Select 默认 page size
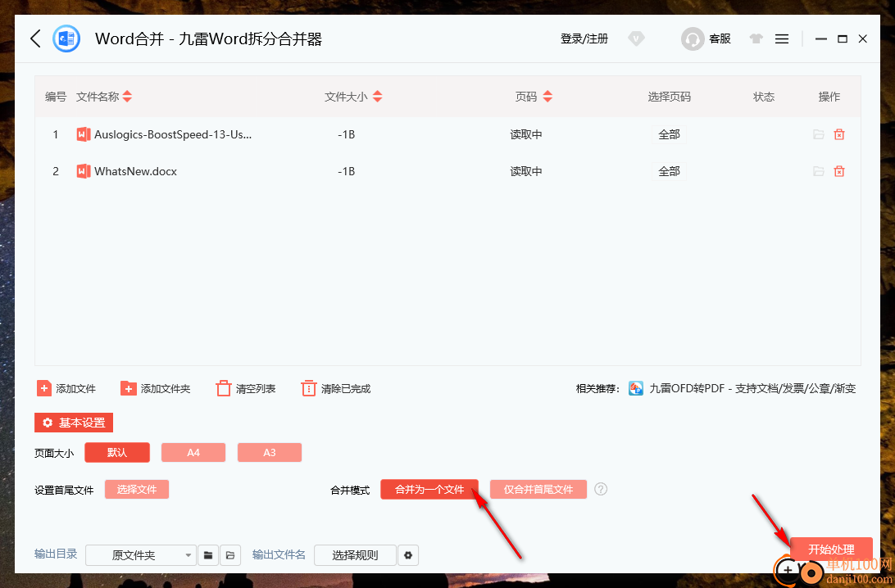This screenshot has height=588, width=895. [117, 452]
